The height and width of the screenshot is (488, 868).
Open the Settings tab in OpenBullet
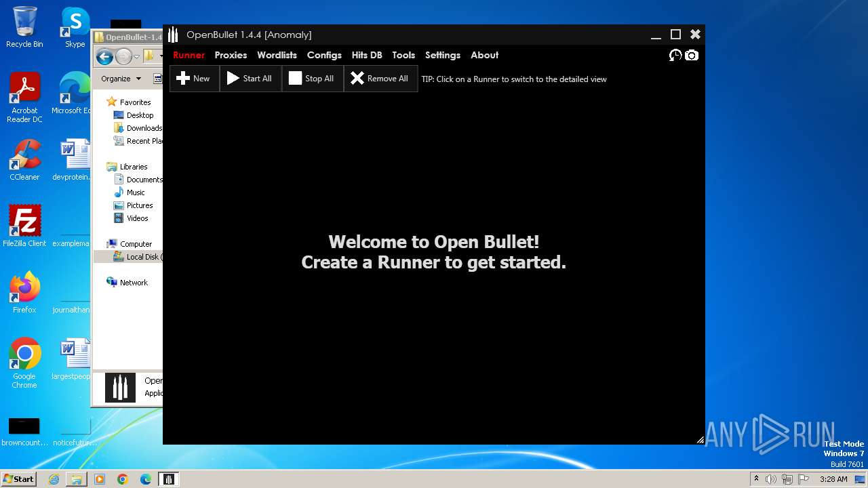[x=443, y=56]
